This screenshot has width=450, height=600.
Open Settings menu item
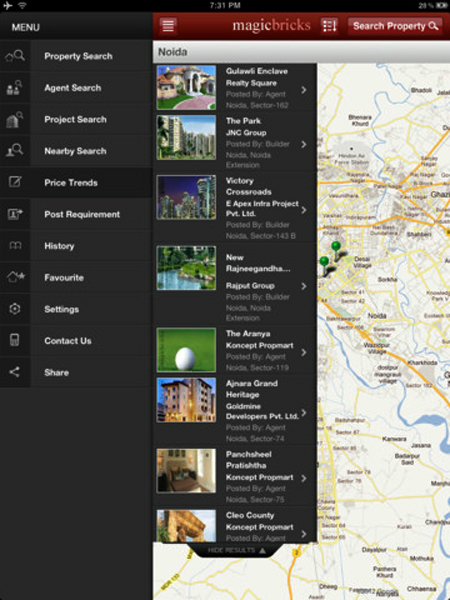click(x=76, y=309)
